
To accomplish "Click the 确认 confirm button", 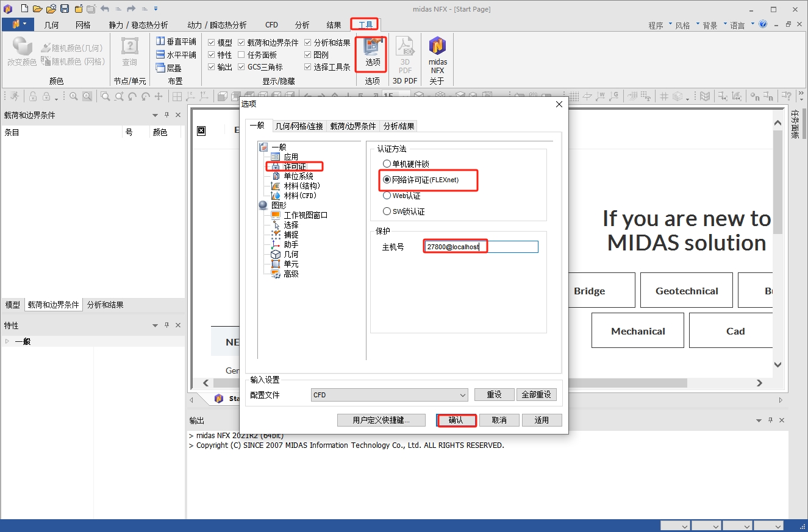I will point(456,420).
